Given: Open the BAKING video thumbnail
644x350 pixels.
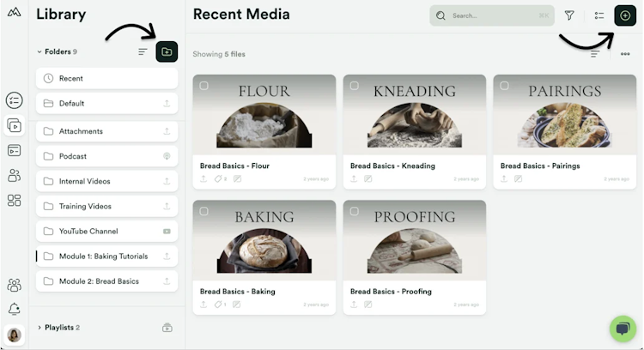Looking at the screenshot, I should pos(264,240).
